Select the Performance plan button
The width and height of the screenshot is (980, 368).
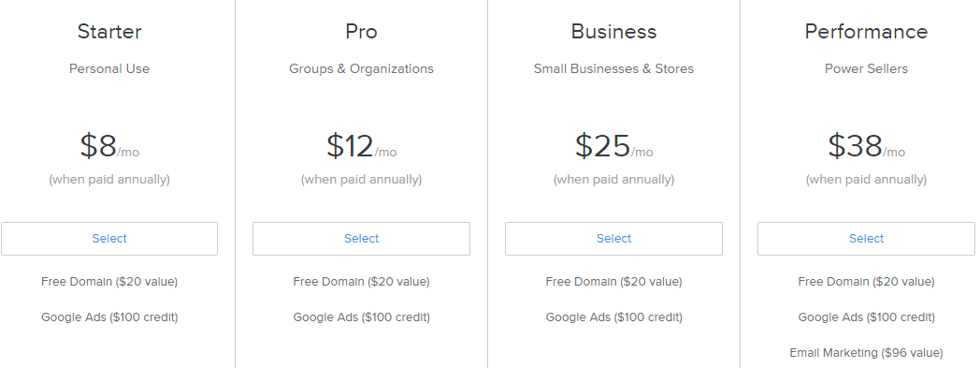click(x=866, y=239)
